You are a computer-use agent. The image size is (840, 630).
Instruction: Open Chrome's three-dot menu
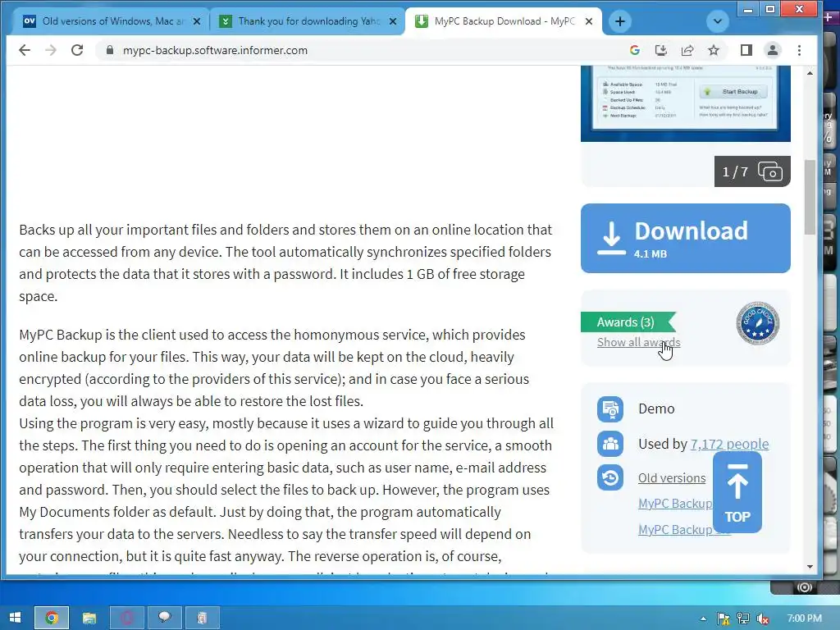[799, 50]
